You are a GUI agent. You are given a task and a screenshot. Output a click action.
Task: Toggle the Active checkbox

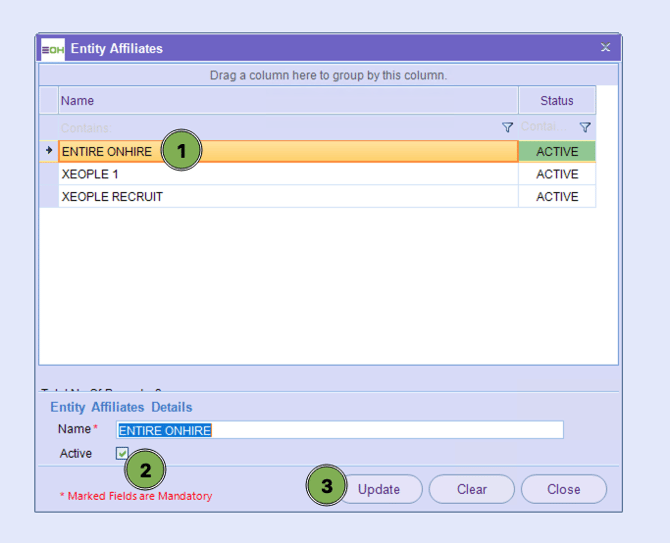click(123, 454)
